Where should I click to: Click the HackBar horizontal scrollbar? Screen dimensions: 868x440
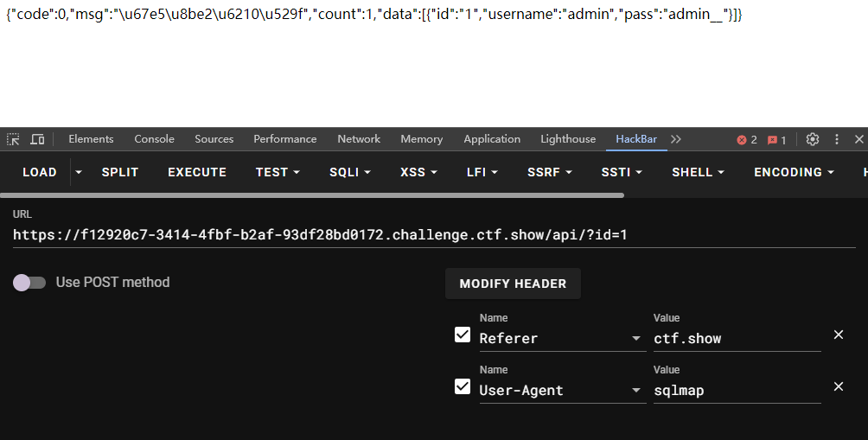(x=312, y=195)
